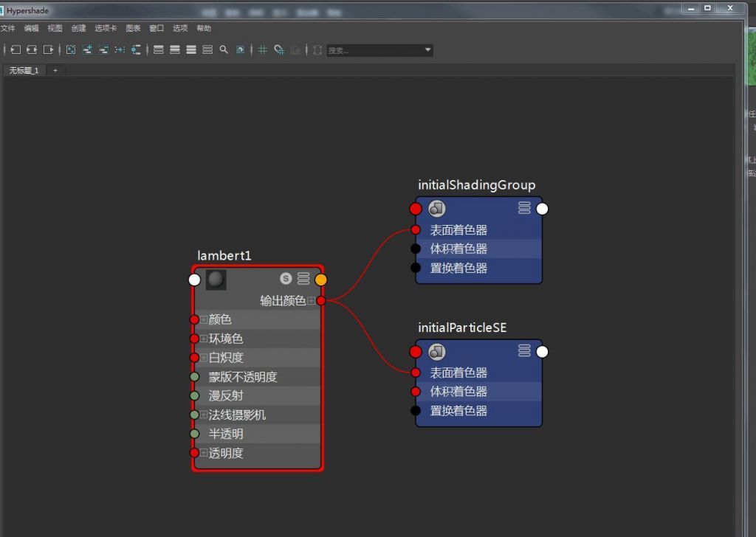This screenshot has height=537, width=756.
Task: Open the 图表 menu
Action: (x=133, y=29)
